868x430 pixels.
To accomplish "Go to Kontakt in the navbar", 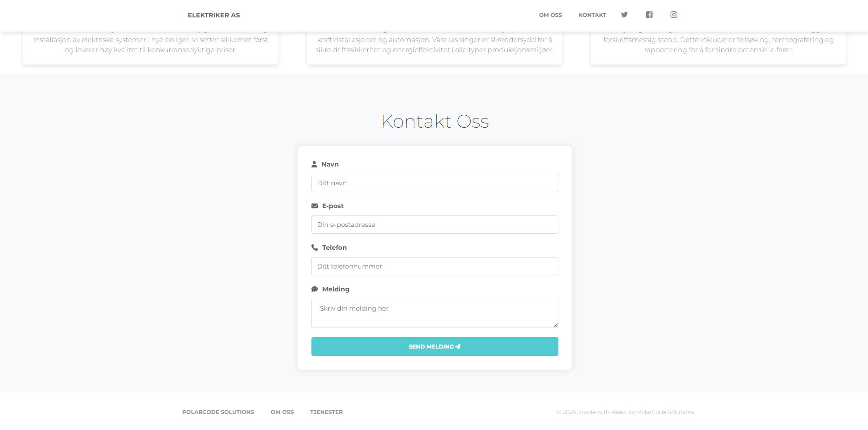I will point(592,15).
